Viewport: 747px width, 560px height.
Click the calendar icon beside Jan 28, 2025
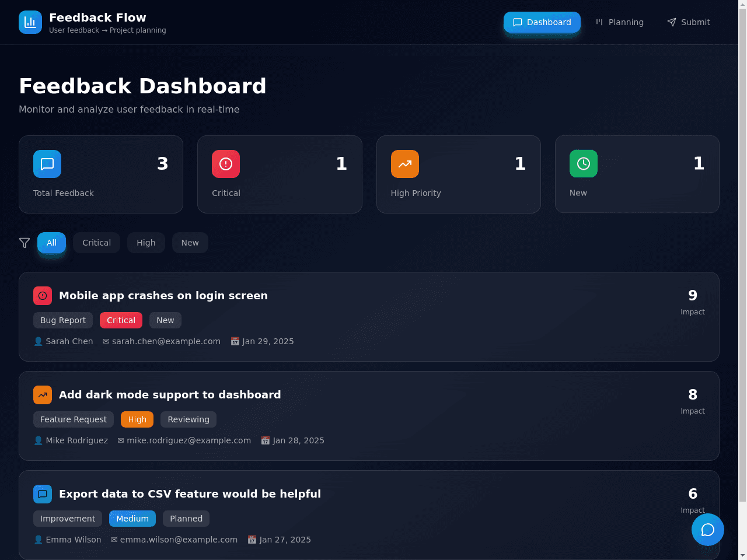266,440
